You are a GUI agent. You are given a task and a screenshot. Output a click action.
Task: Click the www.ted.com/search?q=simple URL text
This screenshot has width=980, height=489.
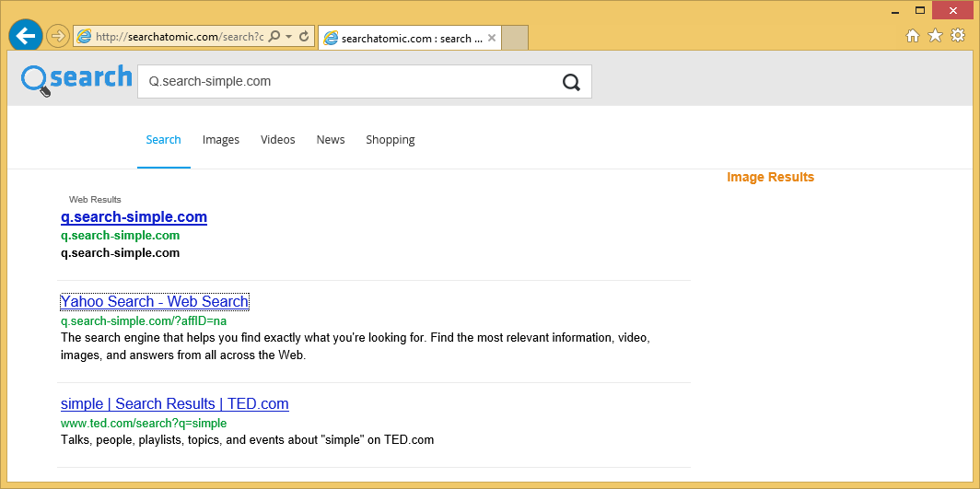click(x=143, y=424)
